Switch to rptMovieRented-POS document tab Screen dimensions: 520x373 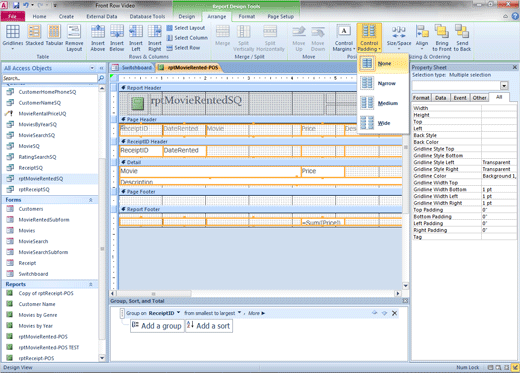click(x=189, y=68)
